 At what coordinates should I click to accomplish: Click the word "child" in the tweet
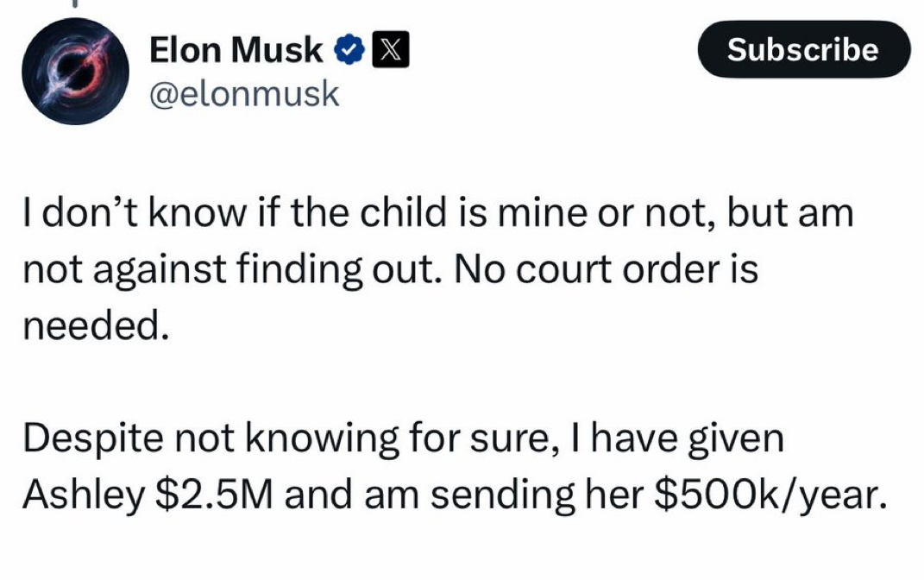pos(403,212)
